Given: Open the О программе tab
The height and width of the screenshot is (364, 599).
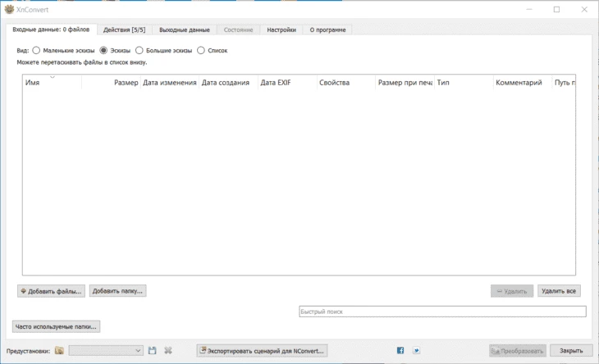Looking at the screenshot, I should (x=327, y=30).
